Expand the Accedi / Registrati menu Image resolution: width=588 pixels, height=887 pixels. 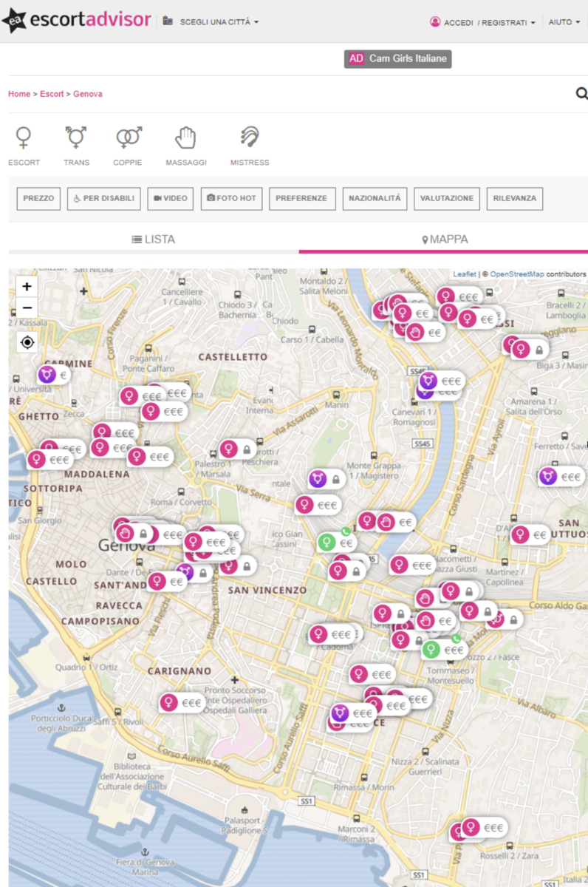click(482, 22)
